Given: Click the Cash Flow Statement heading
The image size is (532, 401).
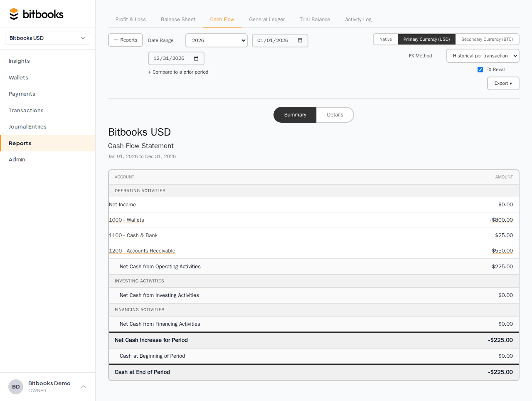Looking at the screenshot, I should click(x=141, y=146).
